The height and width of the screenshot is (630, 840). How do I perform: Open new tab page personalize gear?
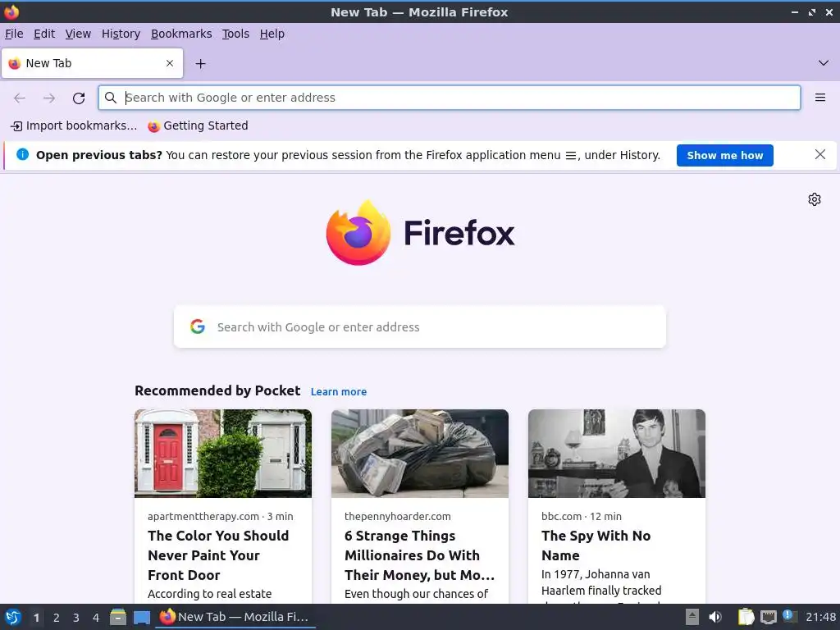click(x=815, y=199)
